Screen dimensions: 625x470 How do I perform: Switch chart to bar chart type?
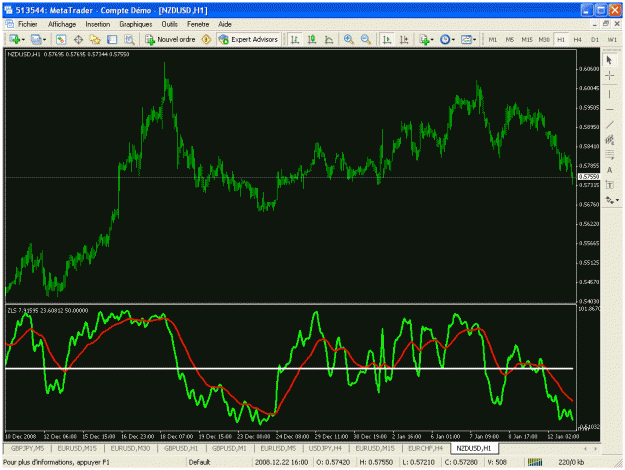coord(295,39)
